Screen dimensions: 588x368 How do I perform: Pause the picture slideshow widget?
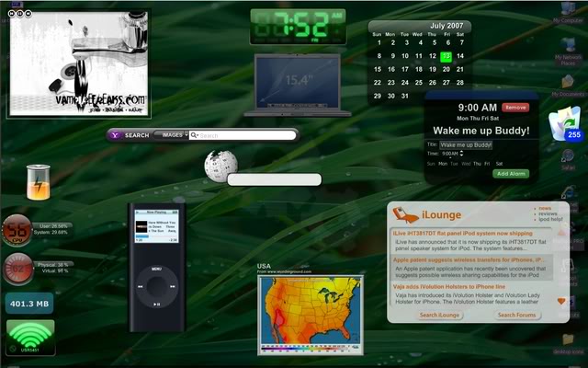pos(20,14)
